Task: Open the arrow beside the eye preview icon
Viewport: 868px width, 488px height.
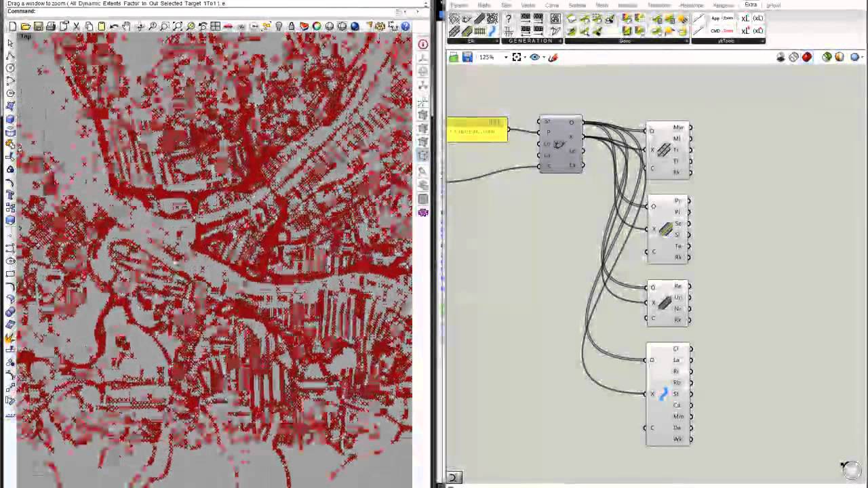Action: [542, 58]
